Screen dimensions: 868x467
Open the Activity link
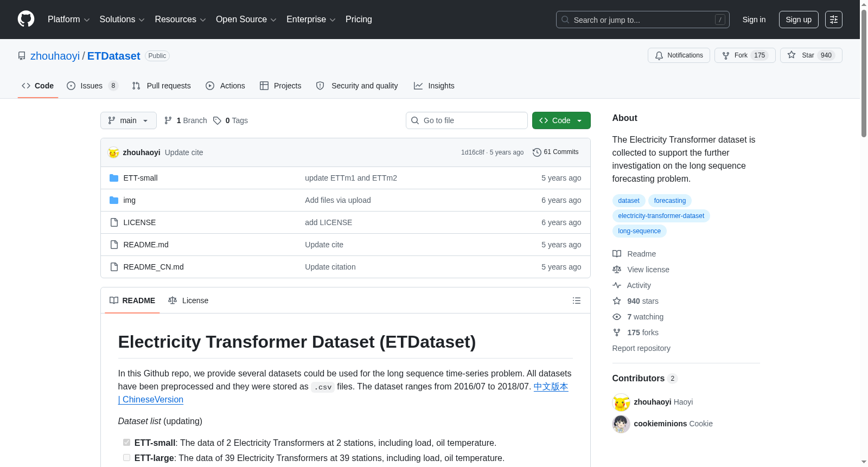pos(631,285)
